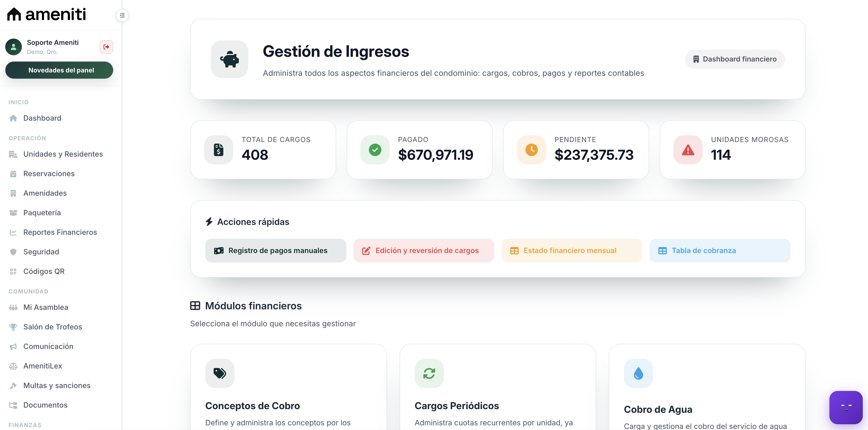Click the Reservaciones calendar icon
Screen dimensions: 868x430
13,174
